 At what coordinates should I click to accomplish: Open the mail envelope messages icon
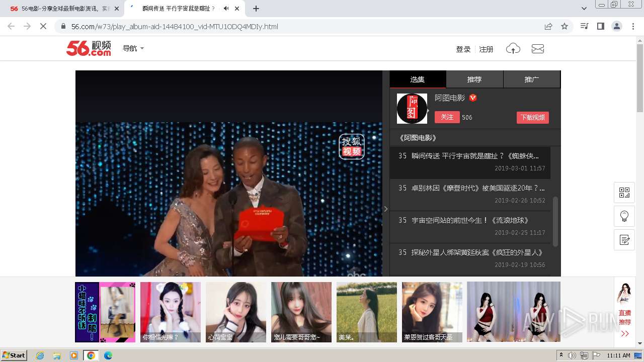(538, 49)
